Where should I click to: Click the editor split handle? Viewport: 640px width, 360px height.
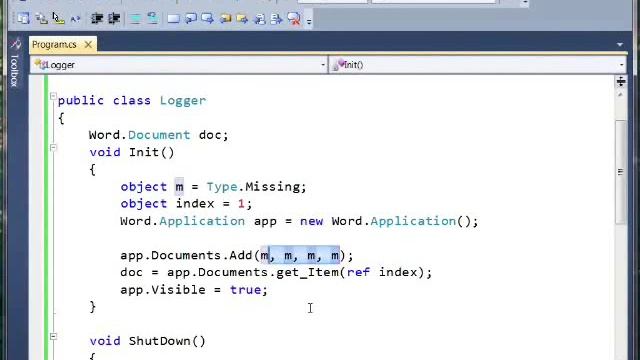[x=621, y=82]
